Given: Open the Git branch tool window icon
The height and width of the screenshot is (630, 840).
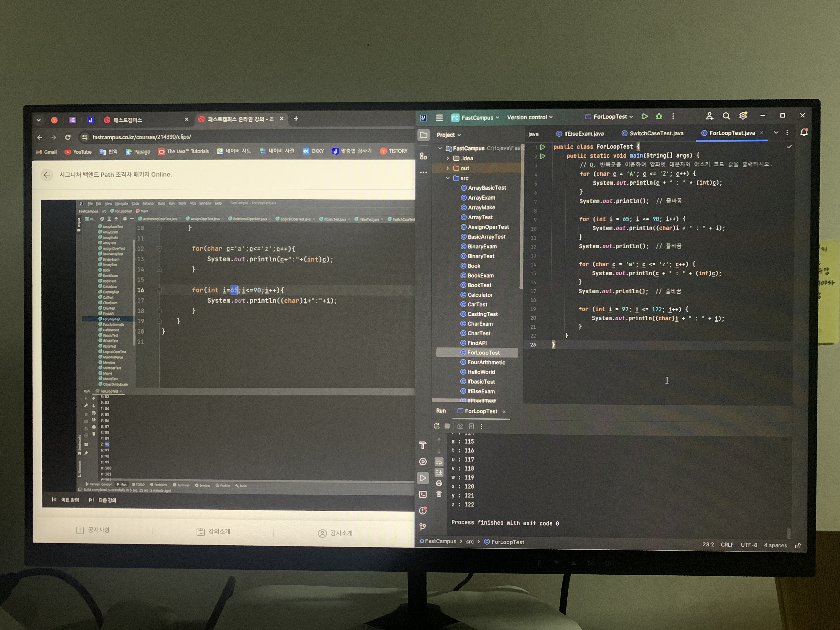Looking at the screenshot, I should pos(423,527).
